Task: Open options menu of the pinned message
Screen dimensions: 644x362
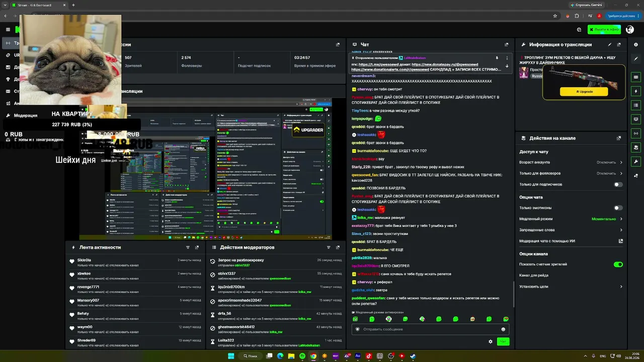Action: point(507,58)
